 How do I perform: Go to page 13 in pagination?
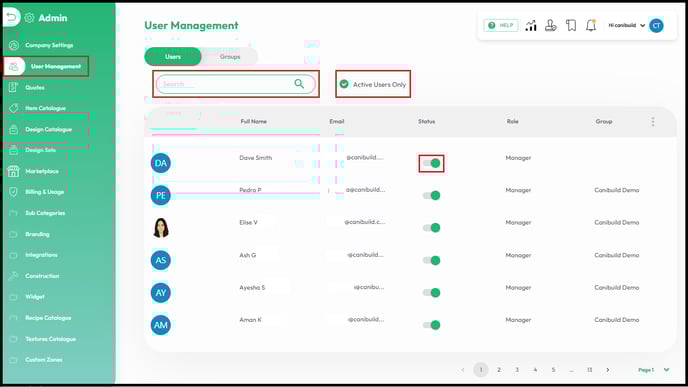[589, 370]
